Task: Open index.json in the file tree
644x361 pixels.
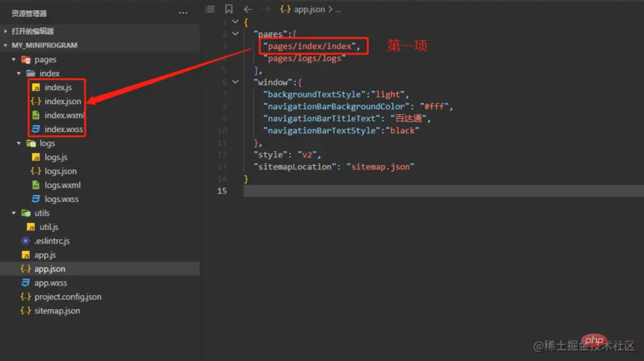Action: (x=63, y=102)
